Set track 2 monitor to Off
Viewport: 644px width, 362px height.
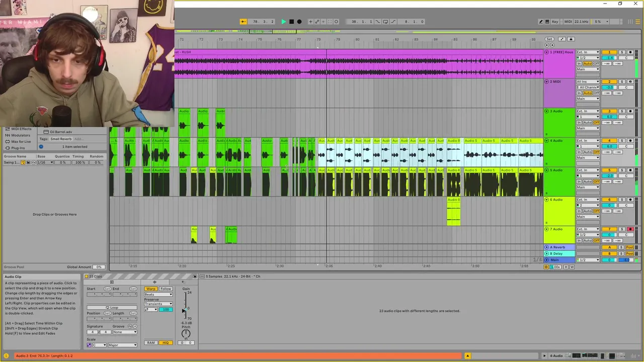(596, 93)
